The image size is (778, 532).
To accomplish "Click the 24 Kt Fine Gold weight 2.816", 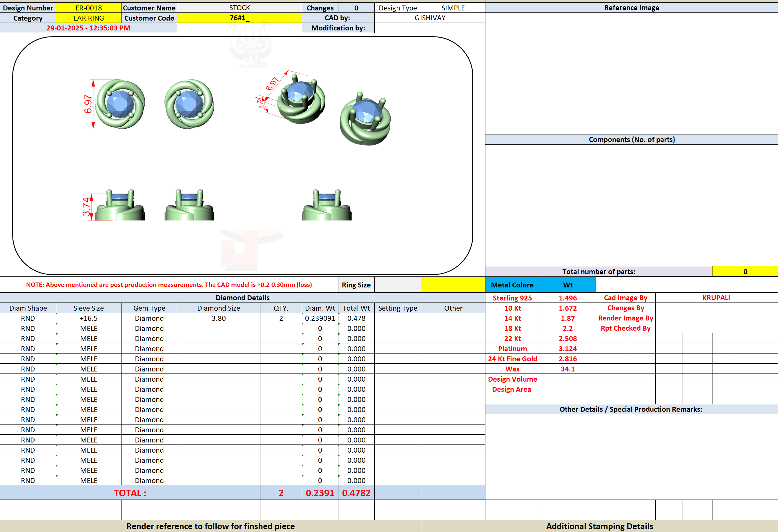I will tap(568, 359).
